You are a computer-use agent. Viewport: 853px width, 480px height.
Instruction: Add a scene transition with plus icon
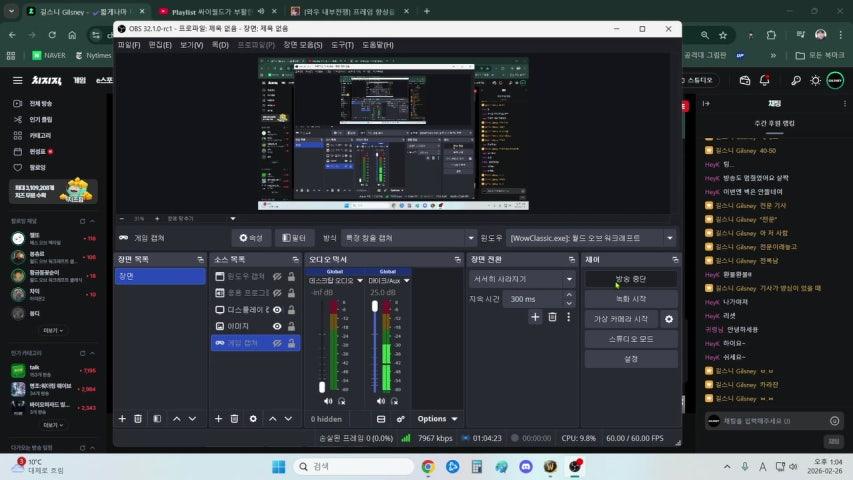pos(535,317)
